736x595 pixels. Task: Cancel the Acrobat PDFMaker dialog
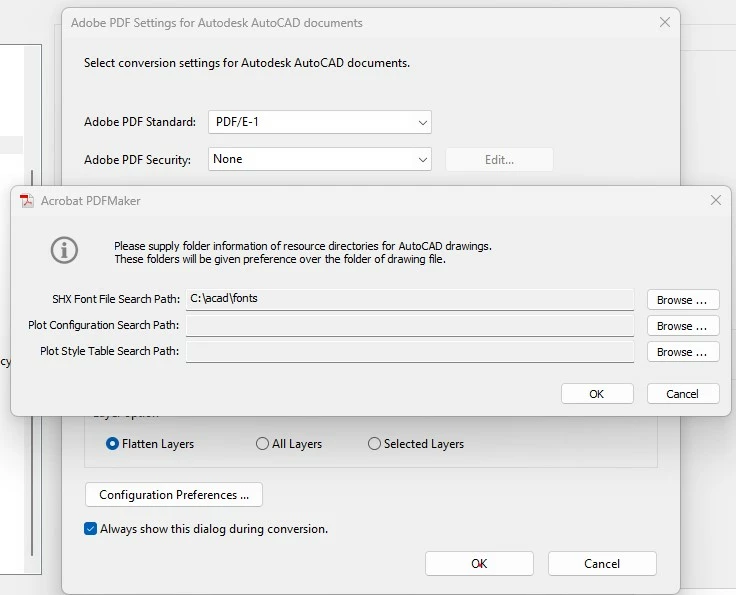point(683,394)
